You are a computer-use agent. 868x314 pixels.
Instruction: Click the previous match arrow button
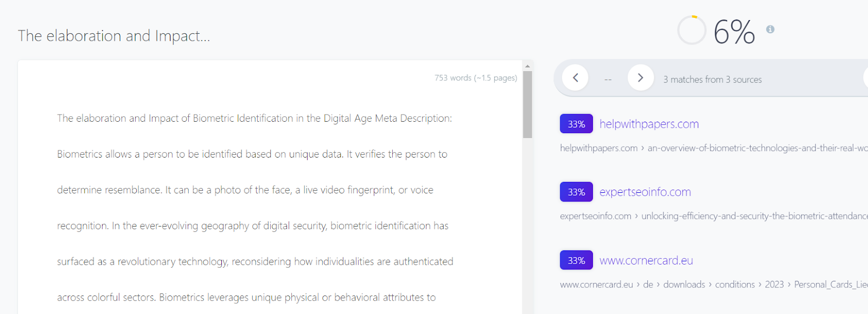point(575,78)
